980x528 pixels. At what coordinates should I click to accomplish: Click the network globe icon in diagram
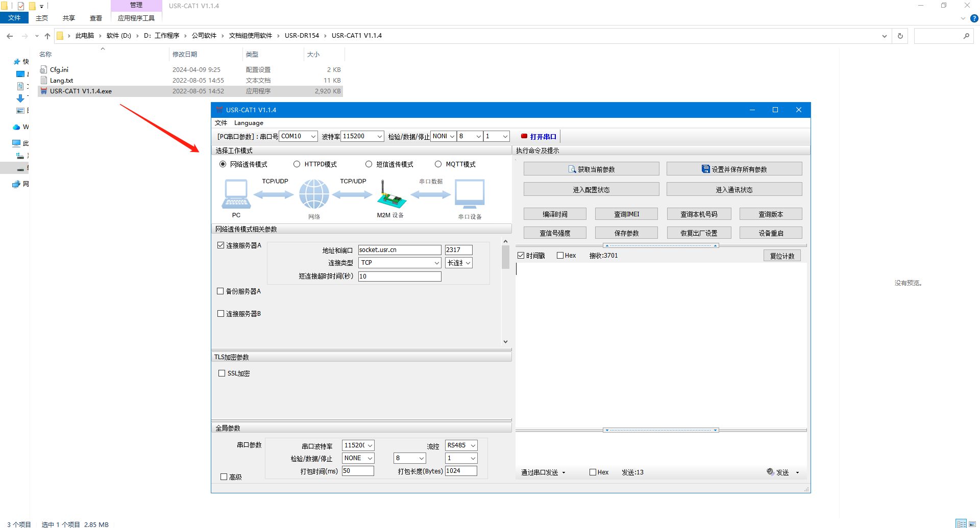[x=314, y=194]
